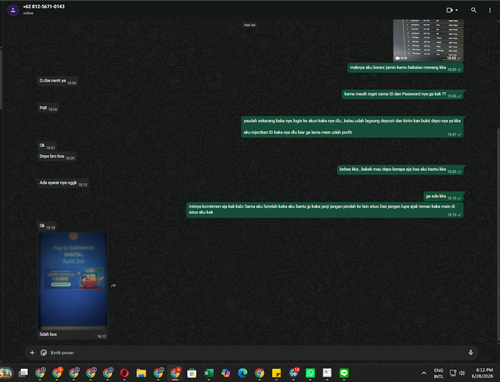Open the emoji and sticker picker
This screenshot has width=500, height=382.
point(44,352)
